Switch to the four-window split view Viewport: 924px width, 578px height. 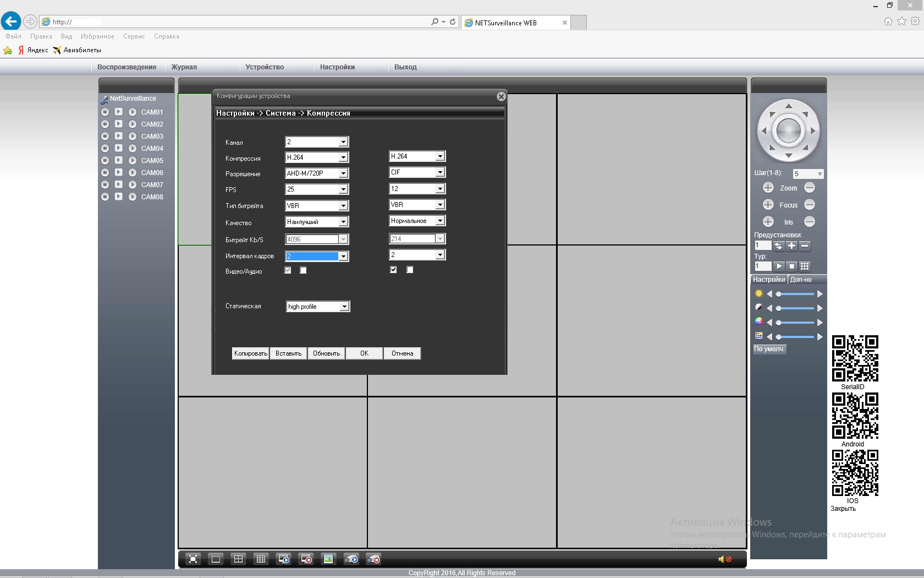tap(238, 559)
